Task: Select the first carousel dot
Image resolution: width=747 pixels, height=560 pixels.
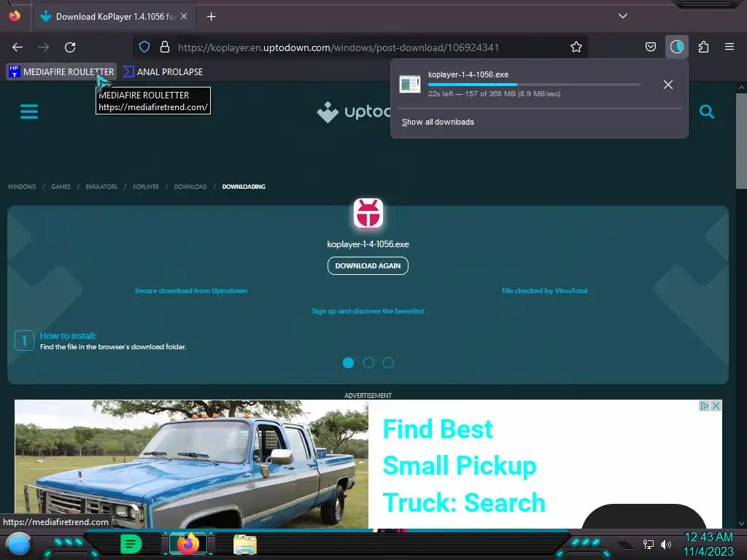Action: click(348, 363)
